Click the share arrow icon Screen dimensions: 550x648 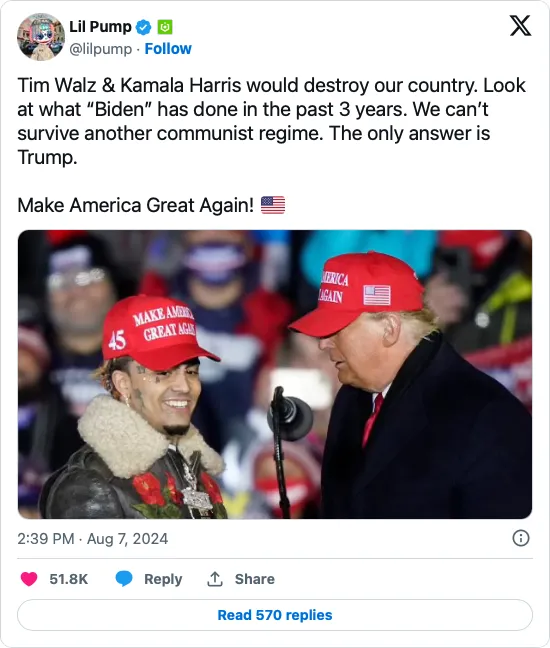click(214, 579)
